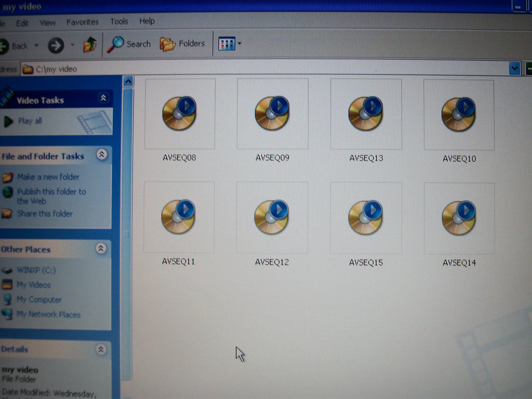Click Share this folder
This screenshot has height=399, width=532.
45,213
